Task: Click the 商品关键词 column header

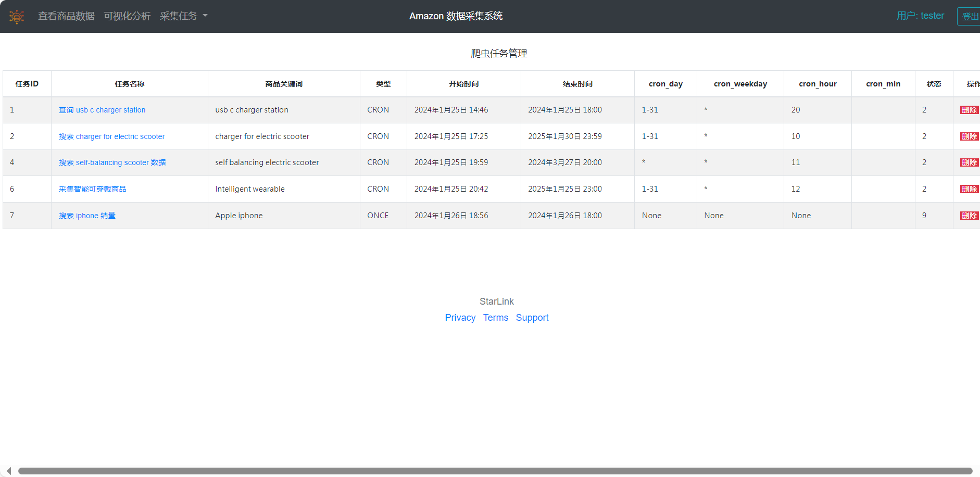Action: pos(284,84)
